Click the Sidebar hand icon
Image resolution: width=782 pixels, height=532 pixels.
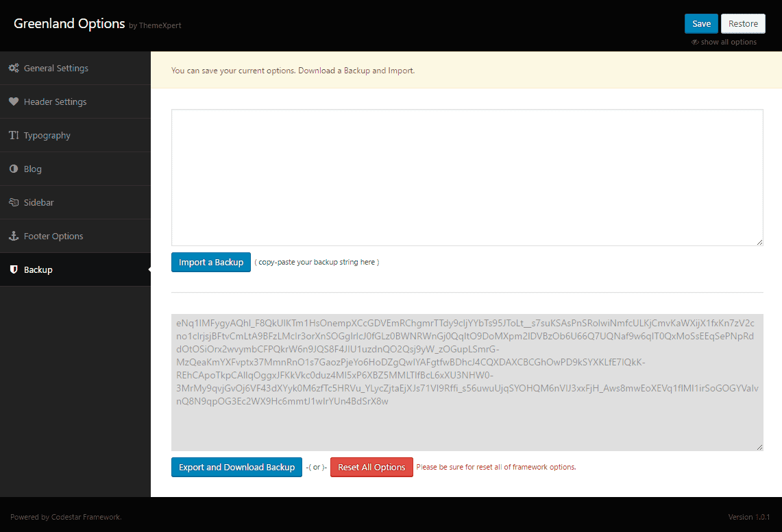14,203
